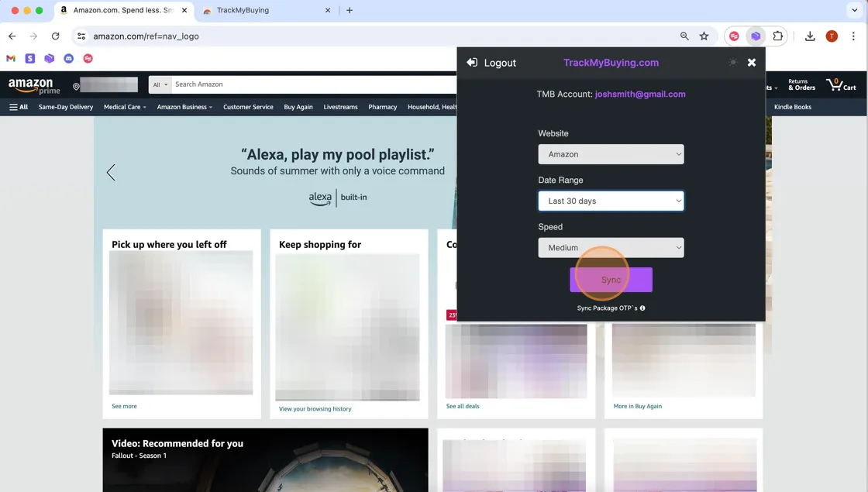
Task: Click the TrackMyBuying.com title link
Action: (x=611, y=63)
